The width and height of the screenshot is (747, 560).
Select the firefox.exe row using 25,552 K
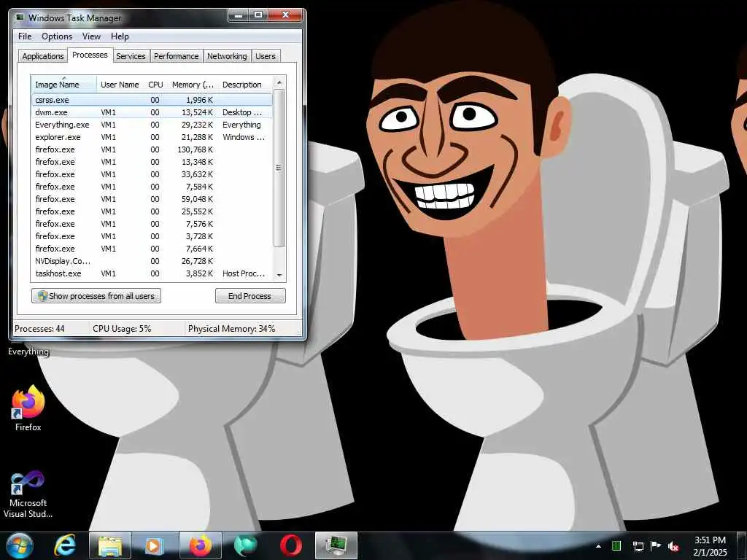152,211
